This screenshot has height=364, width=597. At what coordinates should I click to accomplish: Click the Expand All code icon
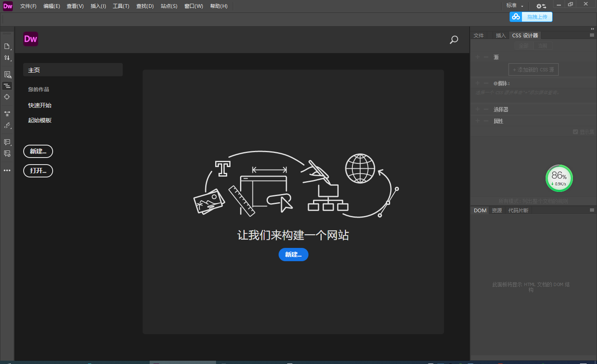[x=7, y=114]
